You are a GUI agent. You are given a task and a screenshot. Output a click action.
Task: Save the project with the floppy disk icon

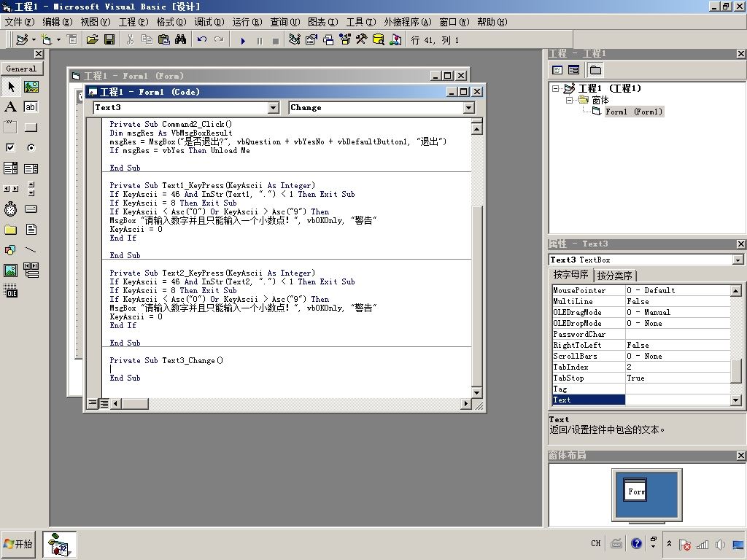coord(109,39)
